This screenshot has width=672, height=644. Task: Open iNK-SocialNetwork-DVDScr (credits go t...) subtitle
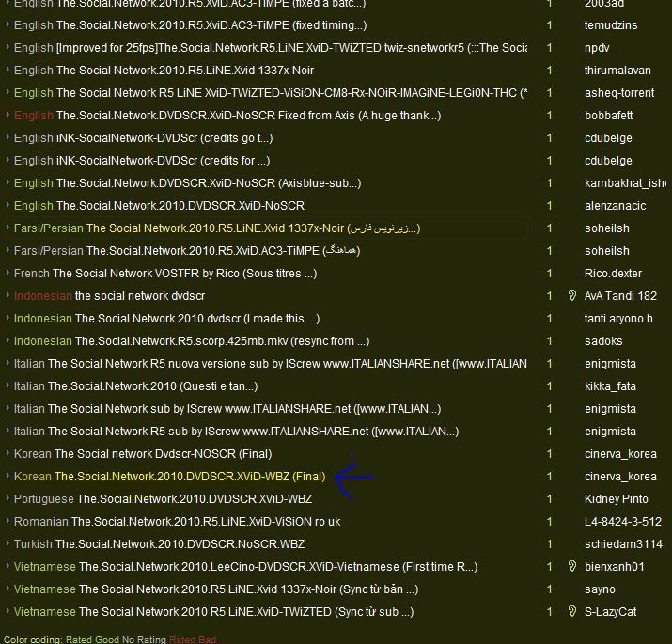click(143, 138)
